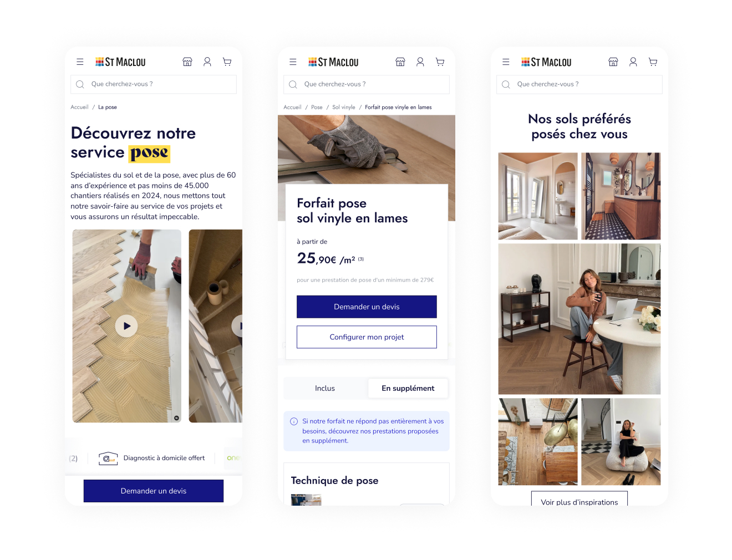The height and width of the screenshot is (560, 732).
Task: Play the herringbone floor gluing video
Action: [126, 326]
